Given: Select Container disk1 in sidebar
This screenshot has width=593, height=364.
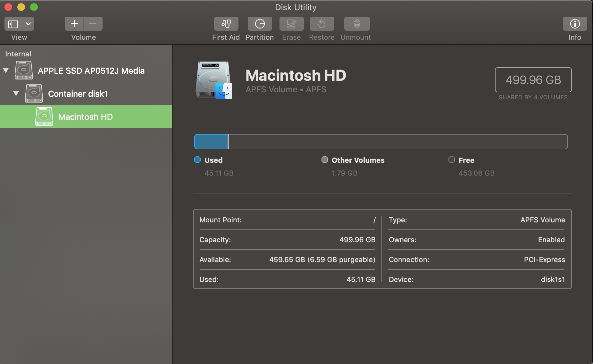Looking at the screenshot, I should [86, 94].
